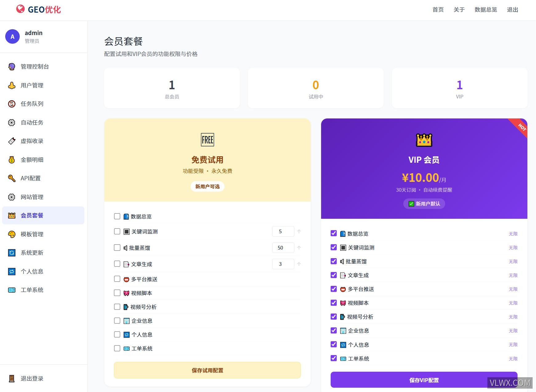The image size is (536, 392).
Task: Click the 自动任务 gear icon
Action: [12, 122]
